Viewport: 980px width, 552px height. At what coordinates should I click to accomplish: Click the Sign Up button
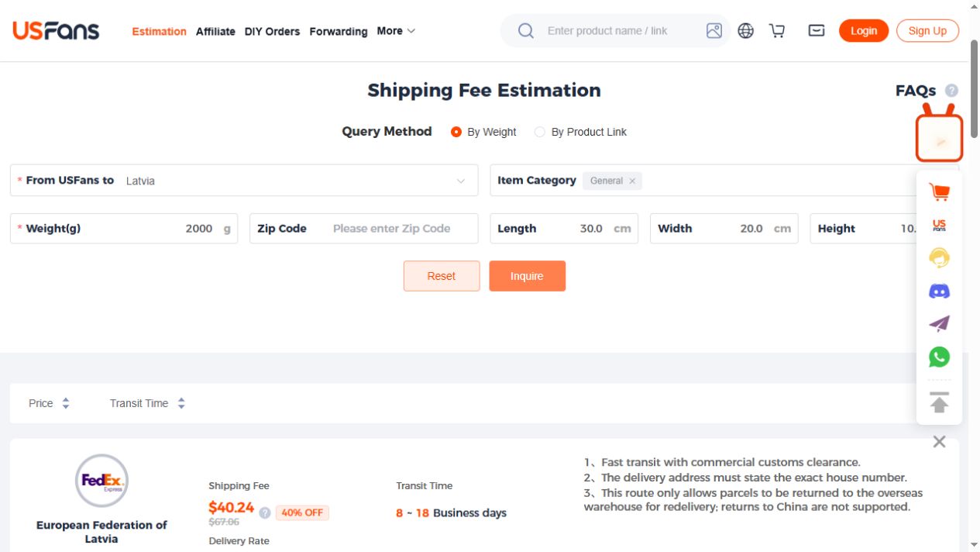(927, 31)
